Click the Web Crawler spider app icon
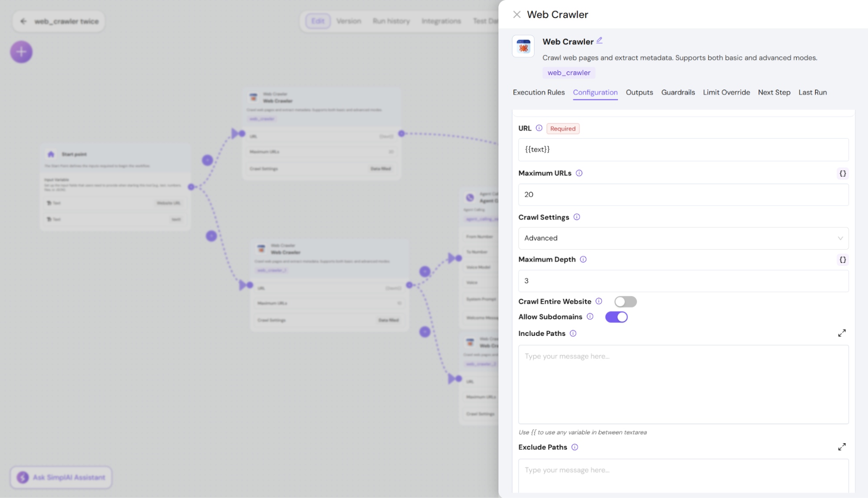868x498 pixels. [523, 46]
